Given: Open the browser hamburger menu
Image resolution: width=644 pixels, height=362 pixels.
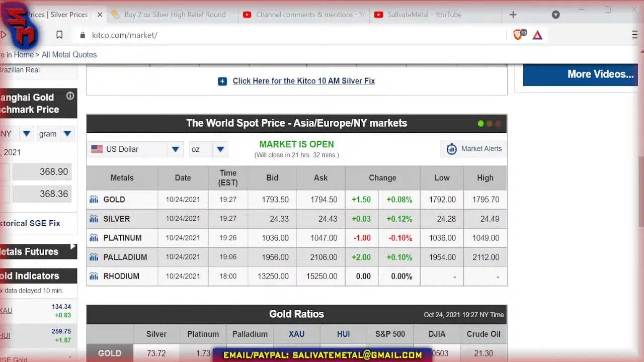Looking at the screenshot, I should (x=635, y=35).
